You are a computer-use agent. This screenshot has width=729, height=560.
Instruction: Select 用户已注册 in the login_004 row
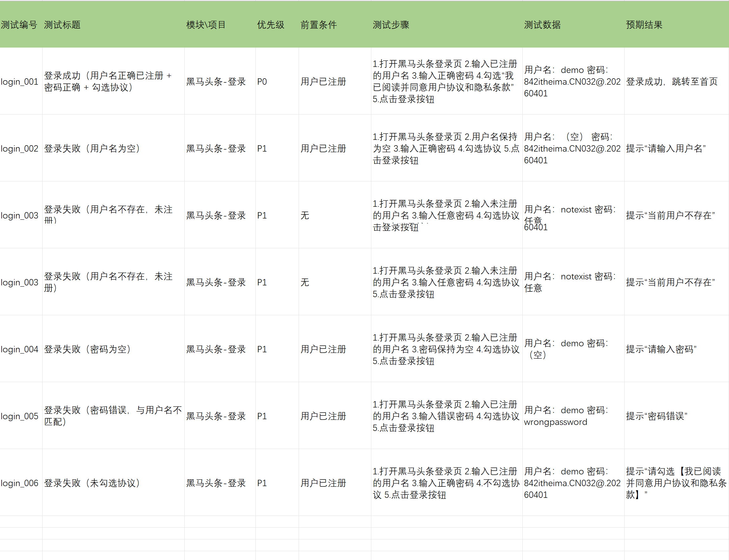[x=335, y=349]
